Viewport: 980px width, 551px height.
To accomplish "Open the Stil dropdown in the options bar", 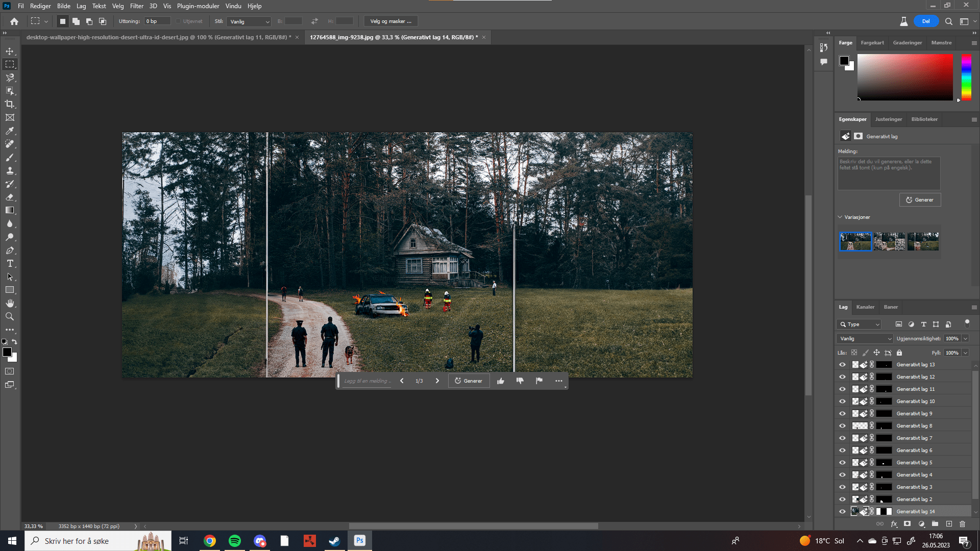I will coord(249,21).
